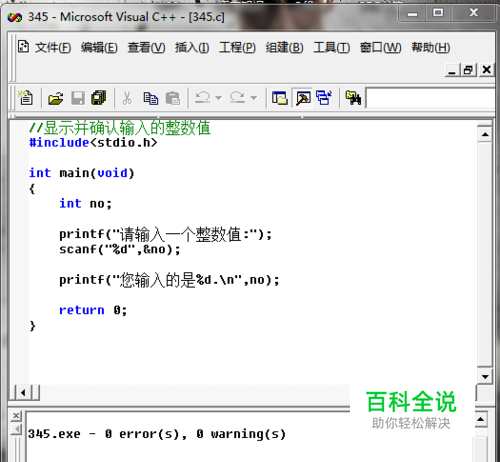Click the Find text combo box
500x462 pixels.
(x=430, y=98)
